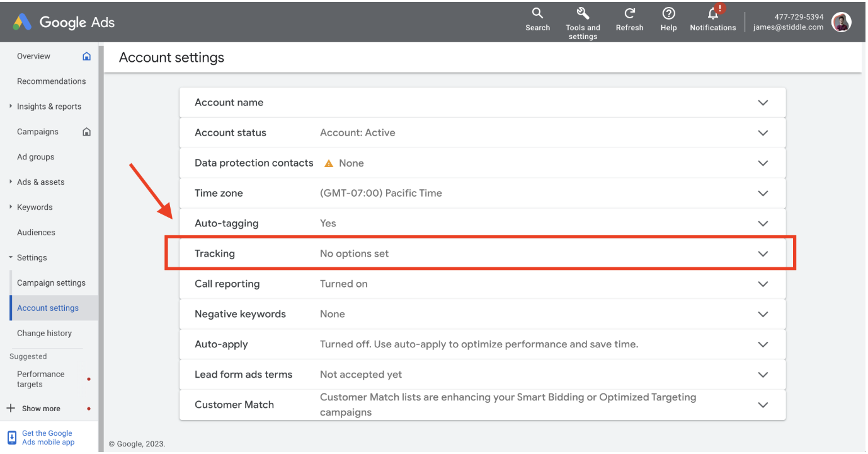The image size is (868, 454).
Task: Click 'No options set' tracking value
Action: coord(355,254)
